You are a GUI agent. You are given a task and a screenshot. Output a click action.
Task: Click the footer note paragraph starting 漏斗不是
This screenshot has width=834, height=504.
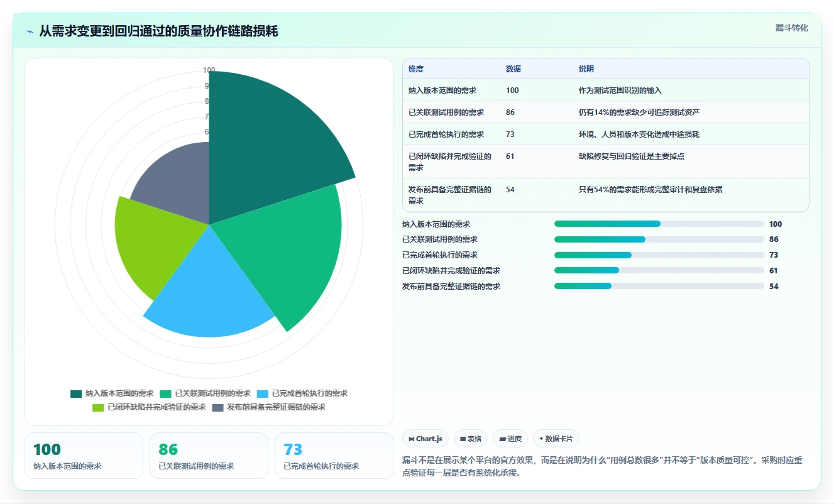pos(602,466)
